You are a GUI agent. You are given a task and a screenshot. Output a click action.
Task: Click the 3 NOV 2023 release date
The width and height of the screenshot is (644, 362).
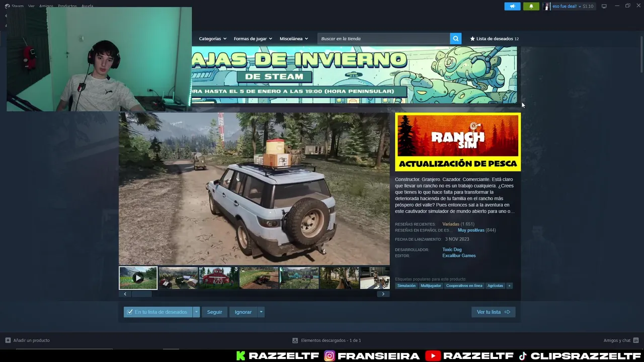(x=457, y=239)
